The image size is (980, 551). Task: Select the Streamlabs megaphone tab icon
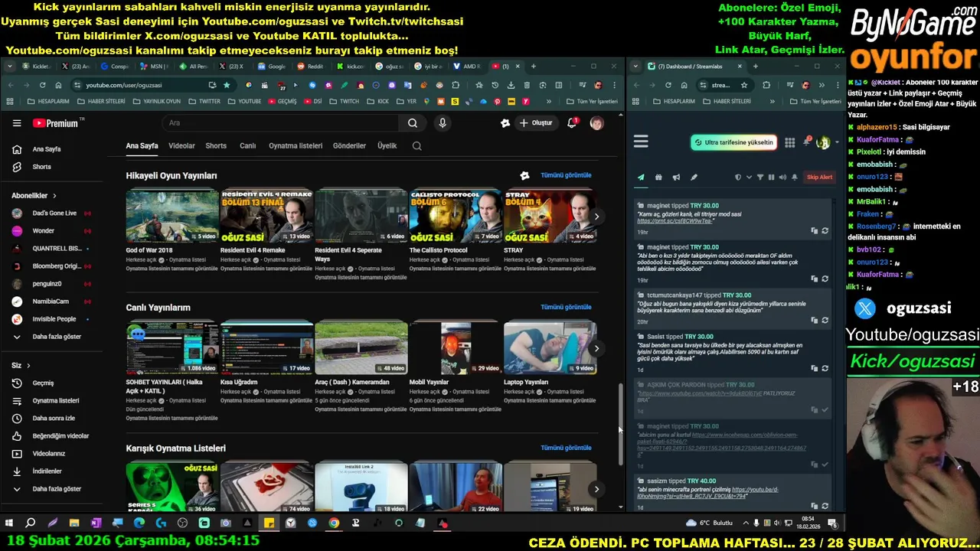tap(676, 178)
